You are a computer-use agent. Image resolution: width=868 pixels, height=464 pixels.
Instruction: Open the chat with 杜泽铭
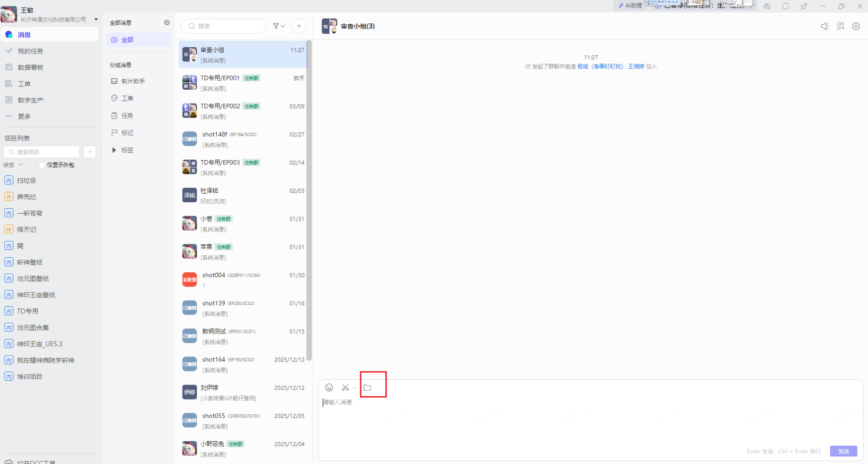tap(243, 195)
